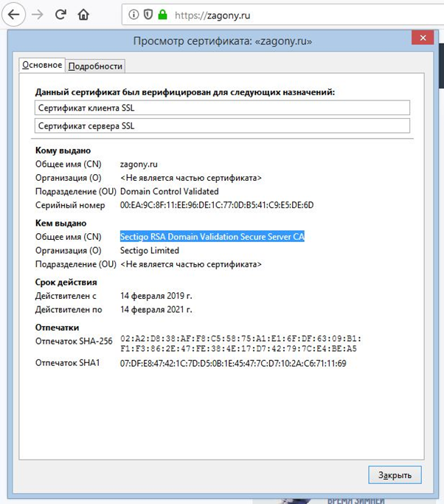Focus the address bar showing https://zagony.ru
Viewport: 444px width, 504px height.
point(282,15)
